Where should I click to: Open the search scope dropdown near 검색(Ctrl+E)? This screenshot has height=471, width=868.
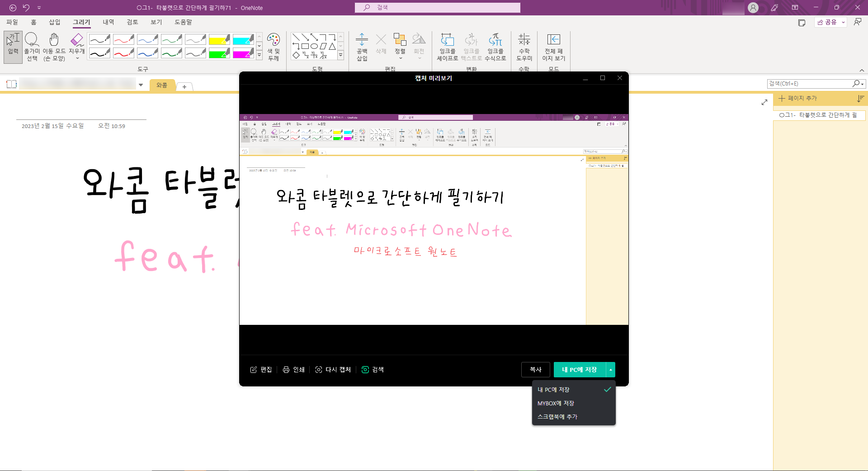(863, 84)
